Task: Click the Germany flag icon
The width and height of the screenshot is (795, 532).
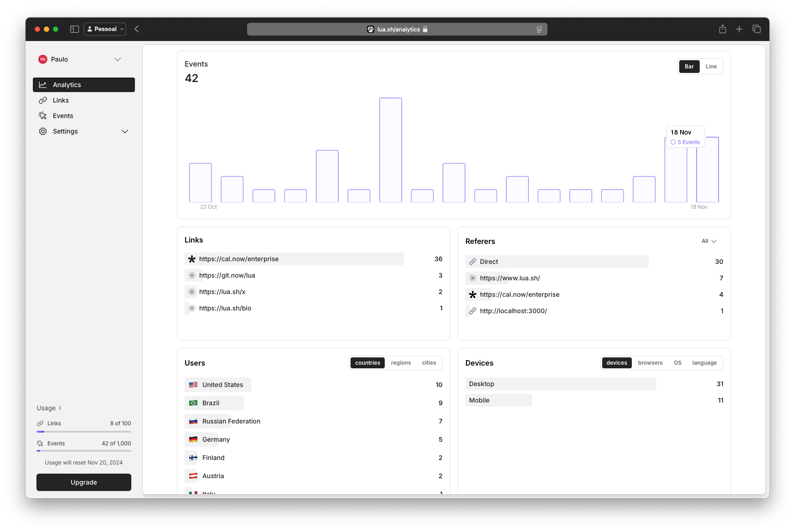Action: (193, 439)
